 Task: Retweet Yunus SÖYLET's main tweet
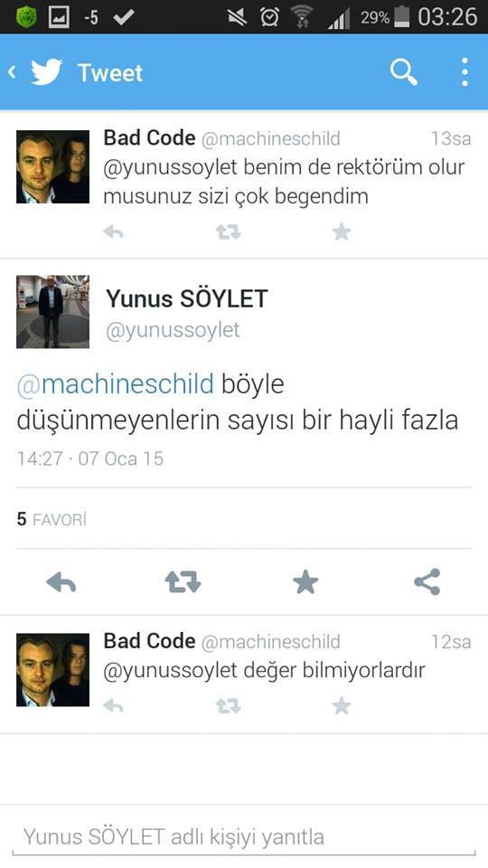click(x=183, y=582)
